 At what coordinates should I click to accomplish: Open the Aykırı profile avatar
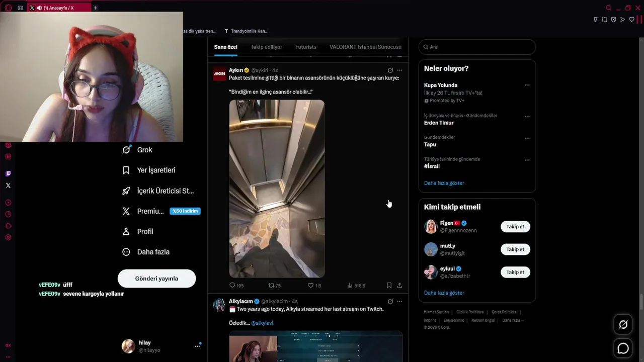coord(219,74)
